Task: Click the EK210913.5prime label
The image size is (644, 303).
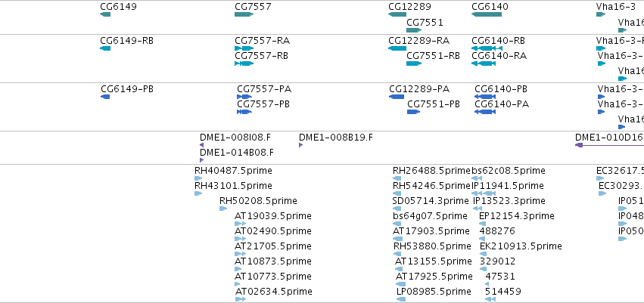Action: click(x=521, y=246)
